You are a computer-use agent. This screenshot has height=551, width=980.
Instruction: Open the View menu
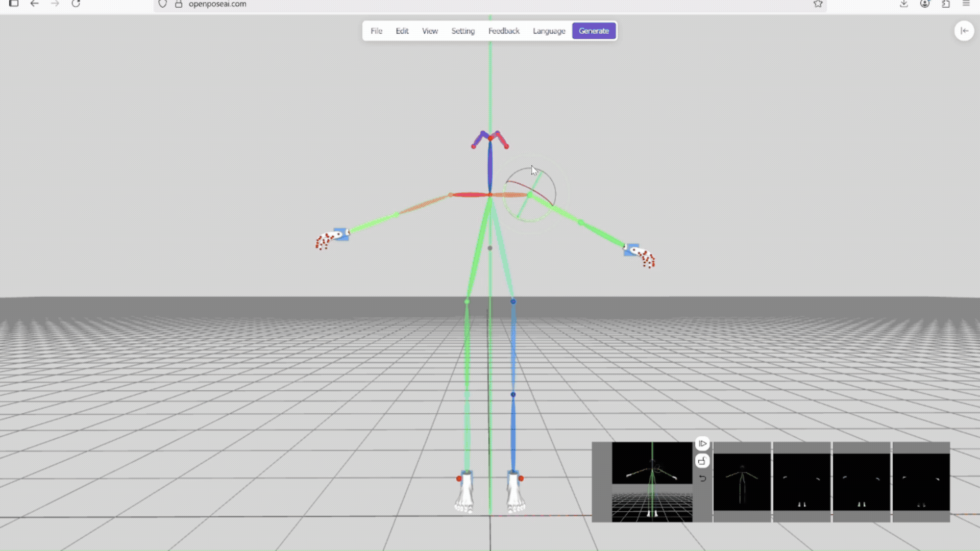tap(430, 31)
